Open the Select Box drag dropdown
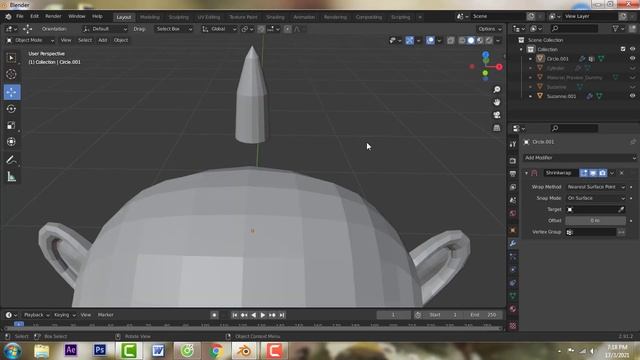The width and height of the screenshot is (640, 360). pos(174,29)
